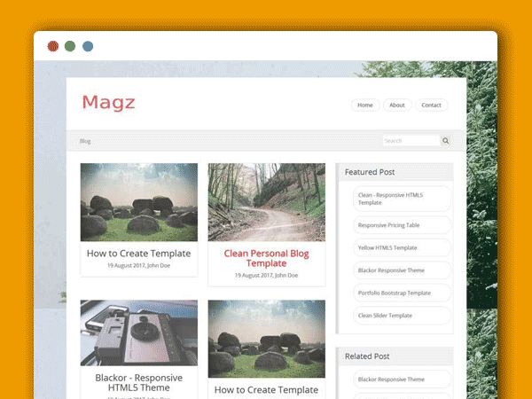Select Yellow HTML5 Template featured post
Viewport: 532px width, 399px height.
[x=387, y=248]
